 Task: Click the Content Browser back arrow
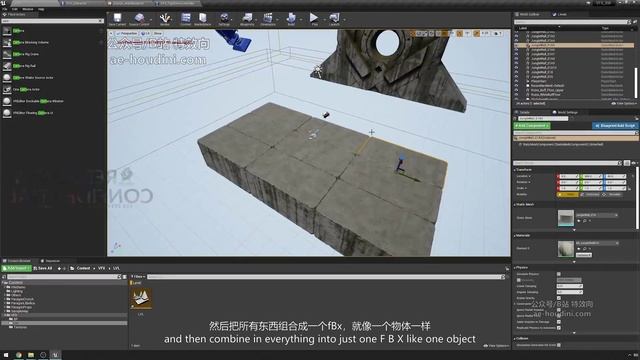click(60, 269)
